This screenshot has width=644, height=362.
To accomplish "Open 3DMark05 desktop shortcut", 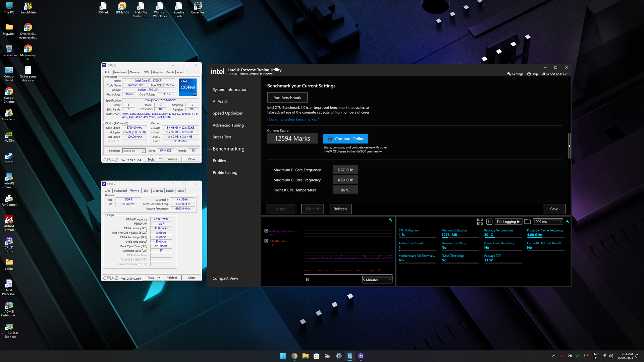I will (x=122, y=8).
